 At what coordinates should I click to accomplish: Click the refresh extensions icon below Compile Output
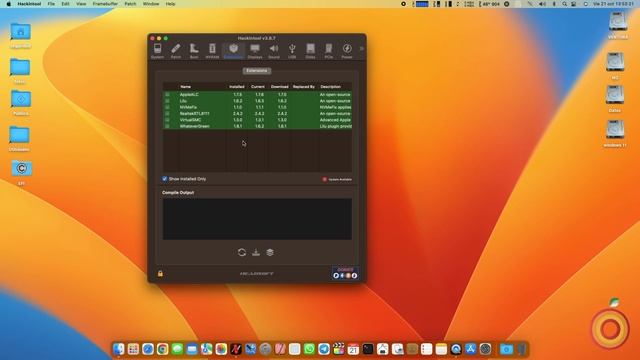click(242, 252)
